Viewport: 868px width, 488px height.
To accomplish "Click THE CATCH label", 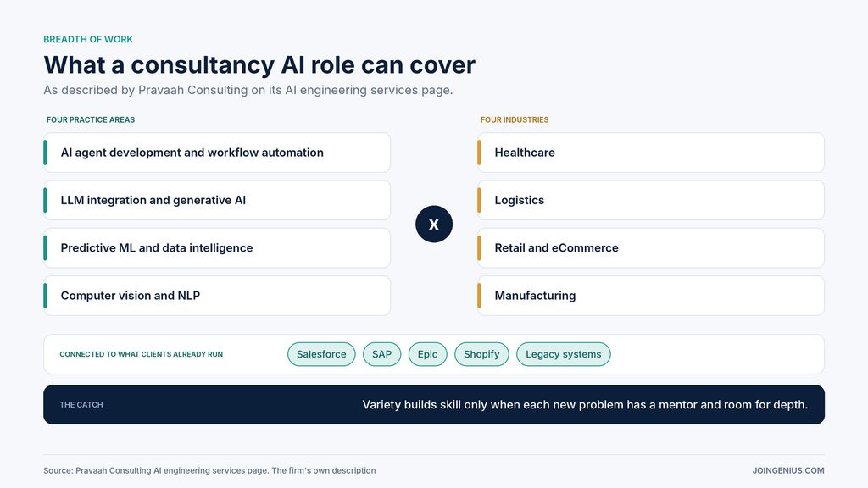I will click(81, 404).
